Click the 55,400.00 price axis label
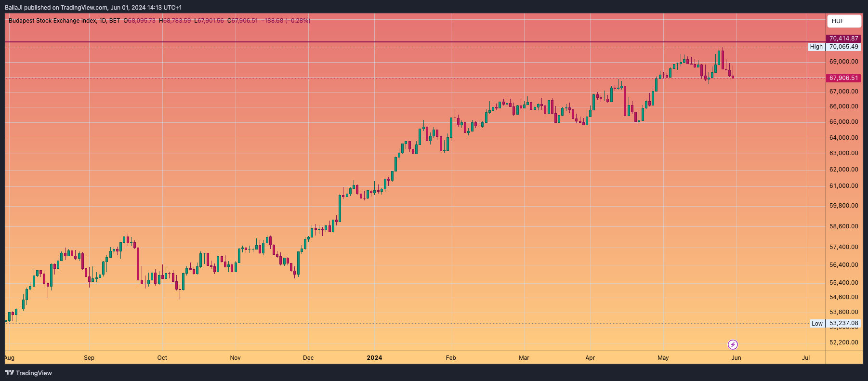This screenshot has width=868, height=381. (844, 283)
